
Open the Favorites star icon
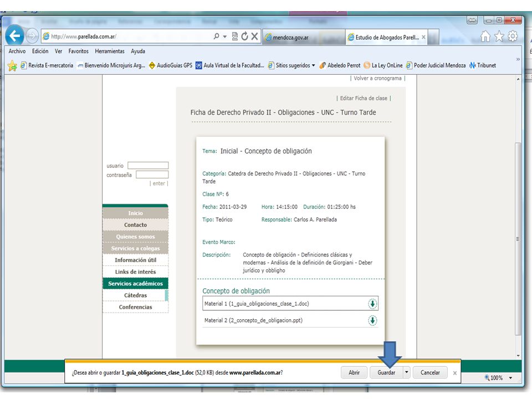(x=499, y=36)
